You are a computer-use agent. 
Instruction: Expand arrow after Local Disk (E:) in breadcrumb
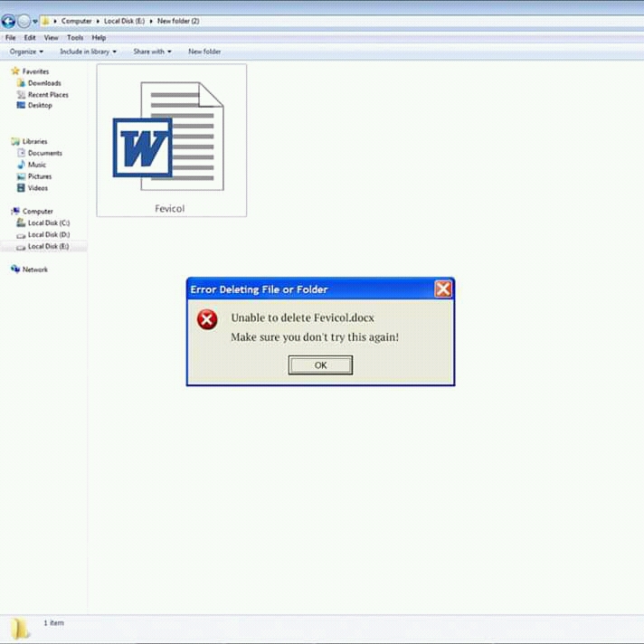coord(151,22)
